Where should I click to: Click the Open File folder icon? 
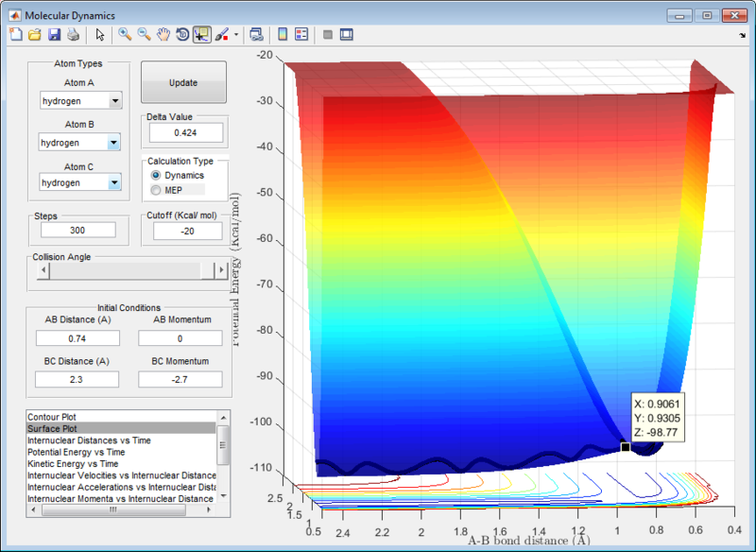[x=34, y=35]
